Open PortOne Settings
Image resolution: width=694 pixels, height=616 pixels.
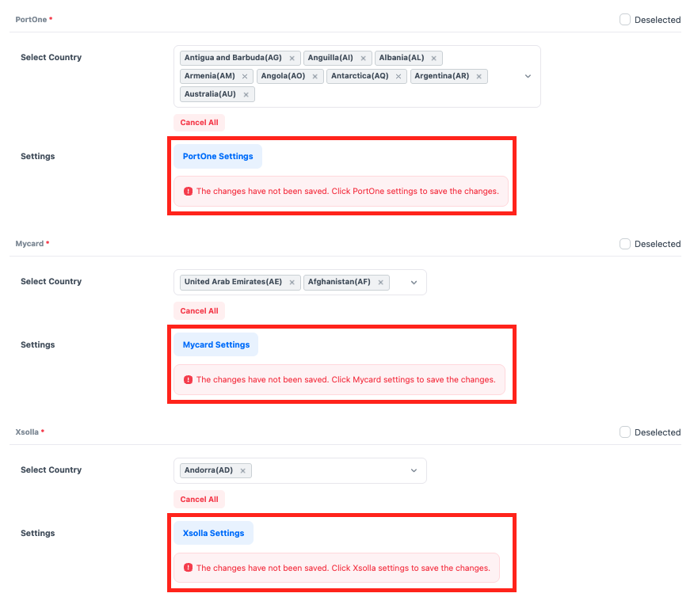pyautogui.click(x=218, y=157)
